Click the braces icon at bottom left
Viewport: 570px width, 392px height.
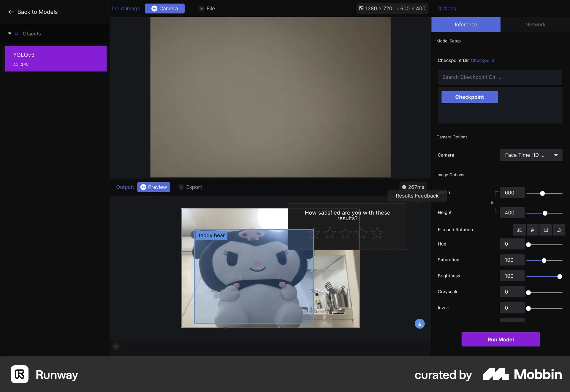point(116,347)
